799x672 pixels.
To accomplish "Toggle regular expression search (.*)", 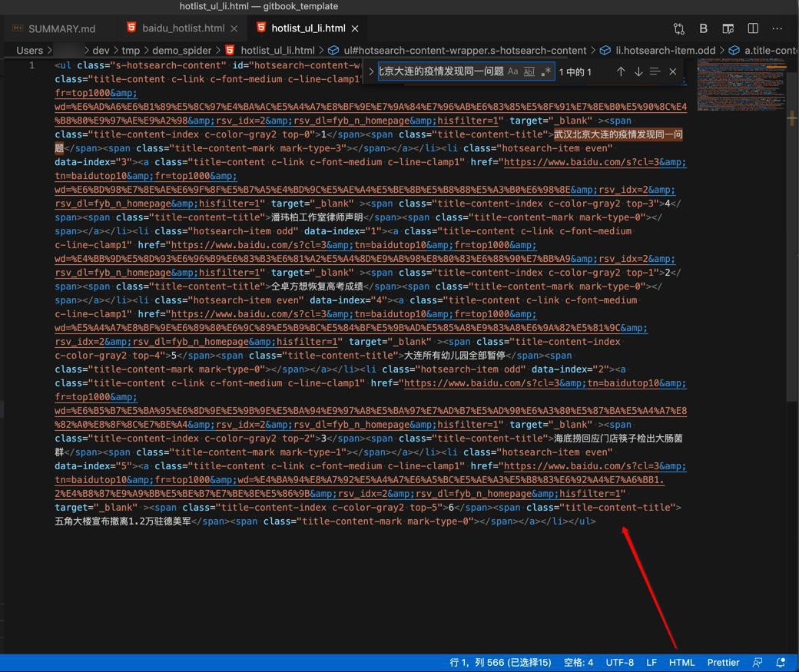I will click(545, 72).
